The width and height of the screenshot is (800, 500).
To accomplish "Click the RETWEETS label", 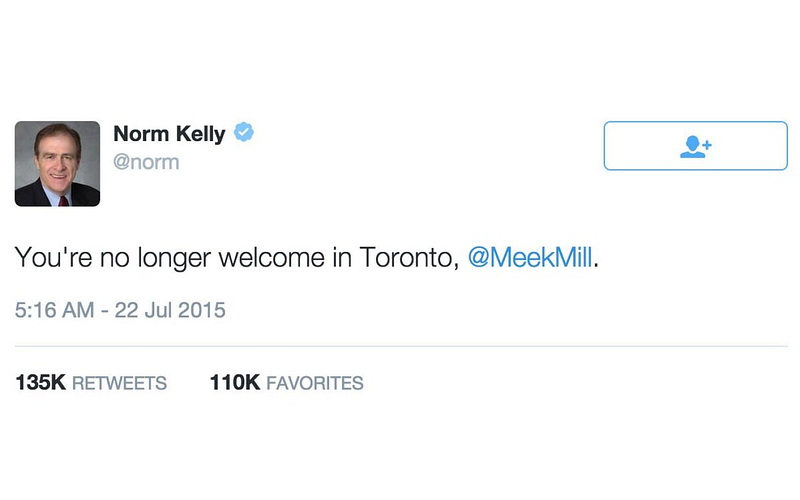I will (119, 383).
